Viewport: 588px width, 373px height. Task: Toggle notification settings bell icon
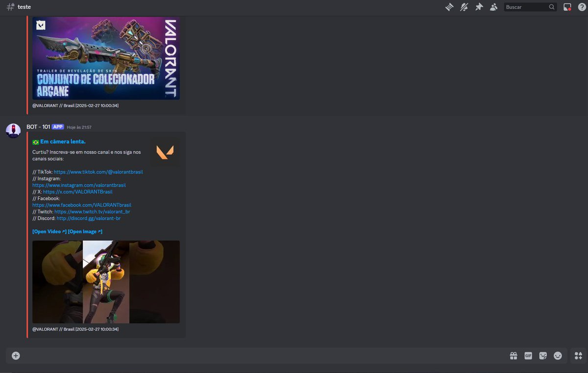coord(464,7)
